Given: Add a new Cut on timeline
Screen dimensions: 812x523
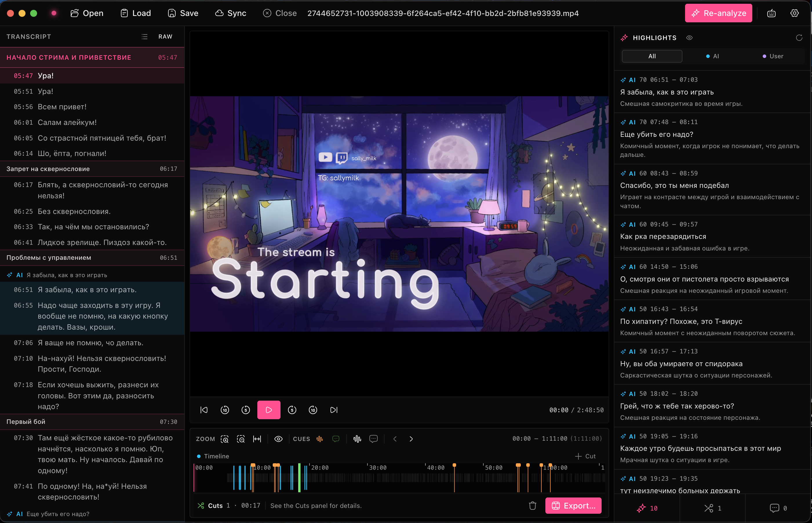Looking at the screenshot, I should (585, 456).
